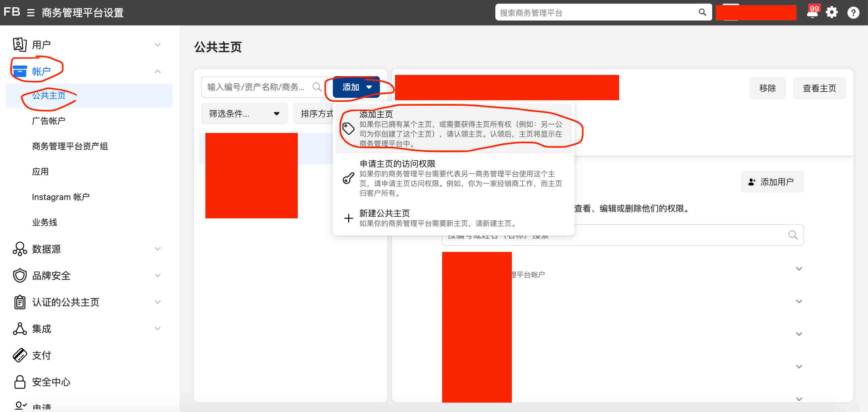Viewport: 868px width, 412px height.
Task: Click the key icon beside 申请主页的访问权限
Action: [348, 178]
